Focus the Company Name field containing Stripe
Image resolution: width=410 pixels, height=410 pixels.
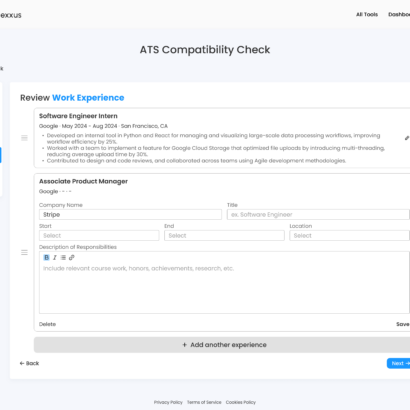(130, 215)
